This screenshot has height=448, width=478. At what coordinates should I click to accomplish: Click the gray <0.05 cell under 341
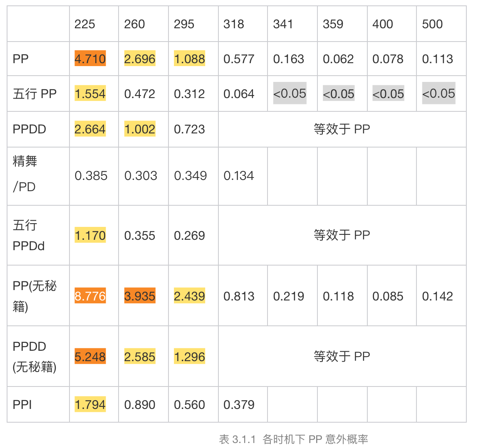click(290, 94)
